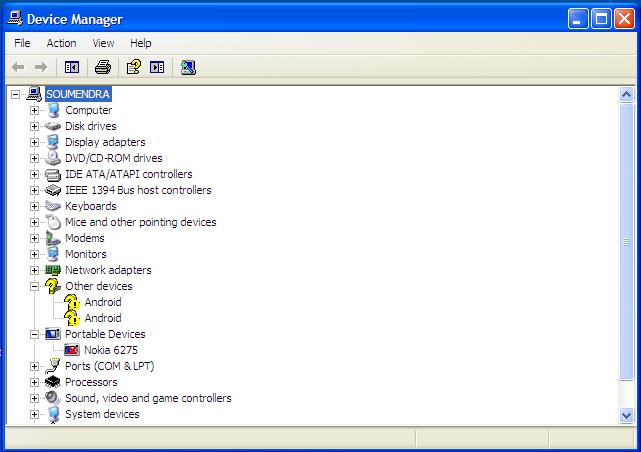Viewport: 641px width, 452px height.
Task: Collapse the SOUMENDRA root node
Action: click(16, 95)
